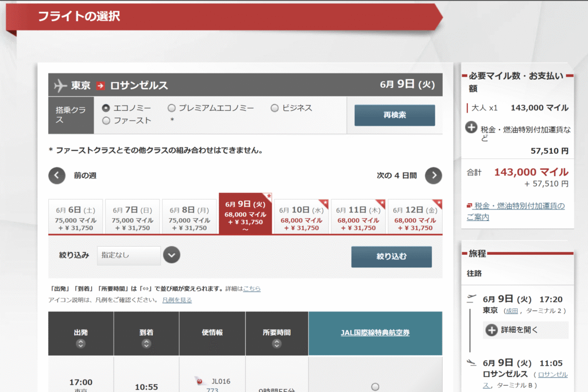Go to previous week with left arrow

click(x=57, y=176)
